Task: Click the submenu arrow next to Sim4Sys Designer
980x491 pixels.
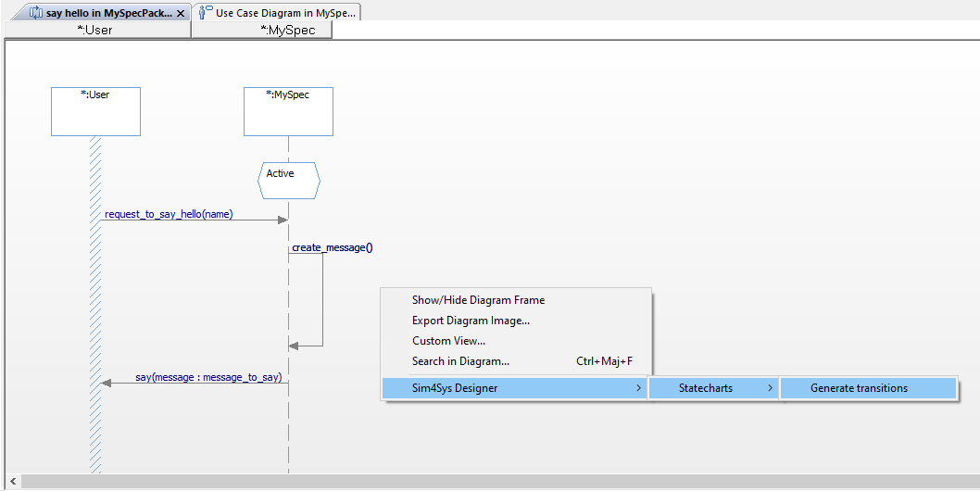Action: click(x=638, y=388)
